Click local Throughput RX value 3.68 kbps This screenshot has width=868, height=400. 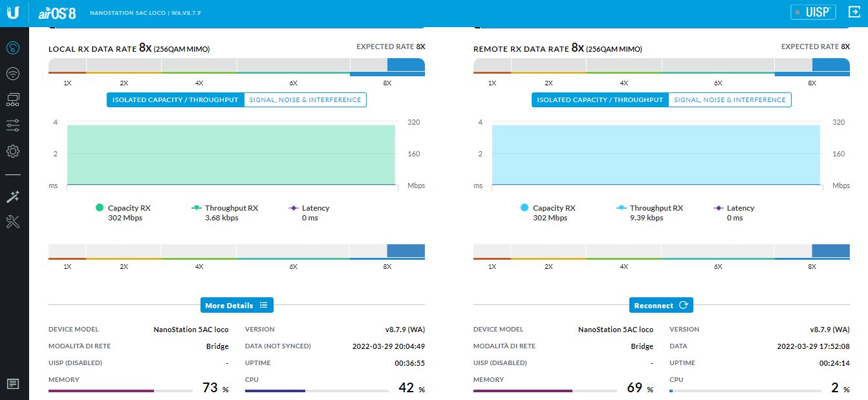click(222, 218)
